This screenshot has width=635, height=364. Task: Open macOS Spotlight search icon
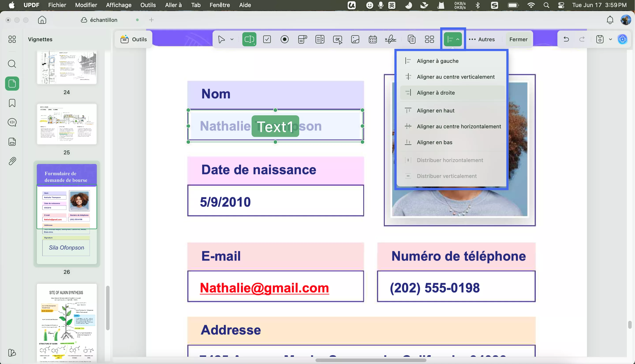coord(546,5)
